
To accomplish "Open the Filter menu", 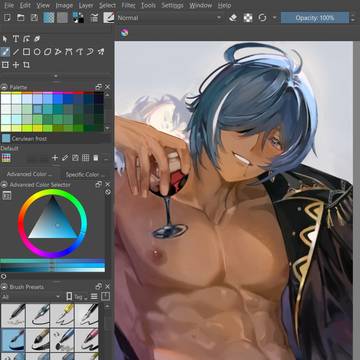I will click(x=128, y=5).
